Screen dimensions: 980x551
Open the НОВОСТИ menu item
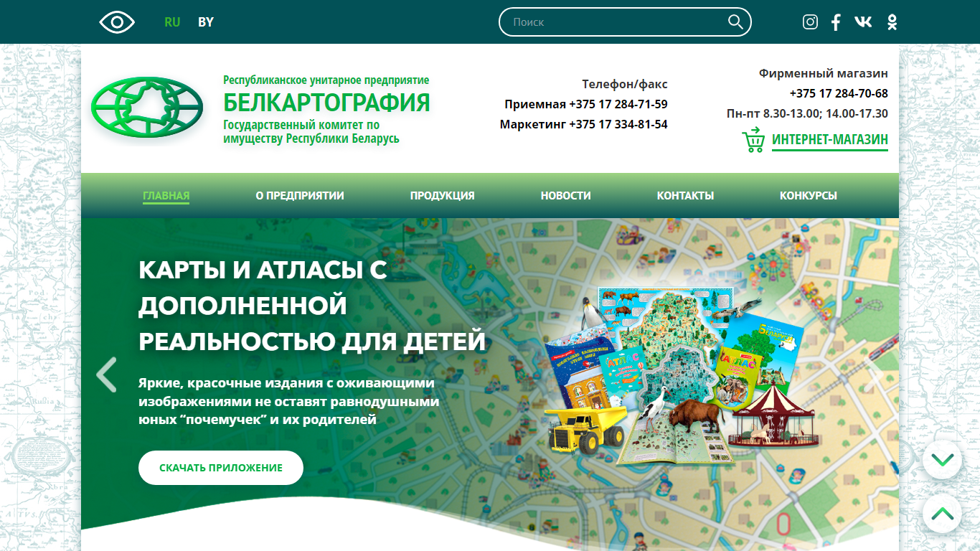566,196
